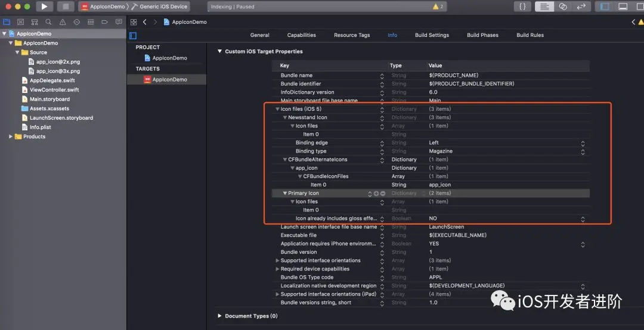The height and width of the screenshot is (330, 644).
Task: Switch to the General tab
Action: coord(259,35)
